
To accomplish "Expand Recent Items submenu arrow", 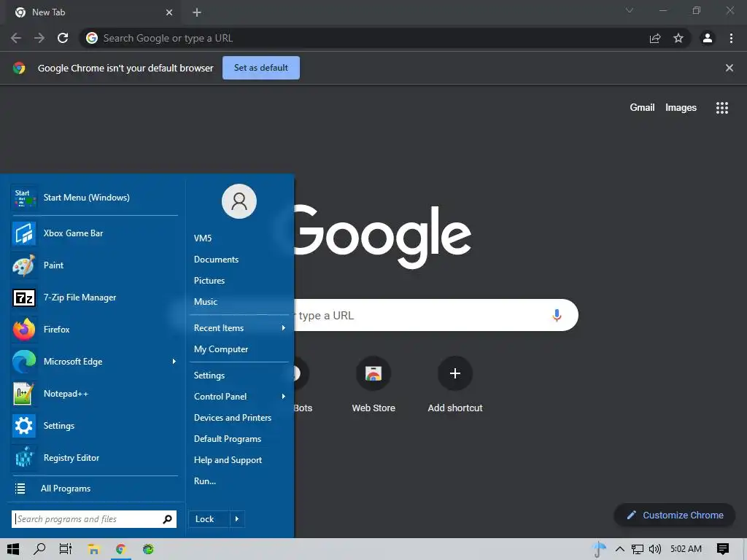I will click(x=284, y=328).
